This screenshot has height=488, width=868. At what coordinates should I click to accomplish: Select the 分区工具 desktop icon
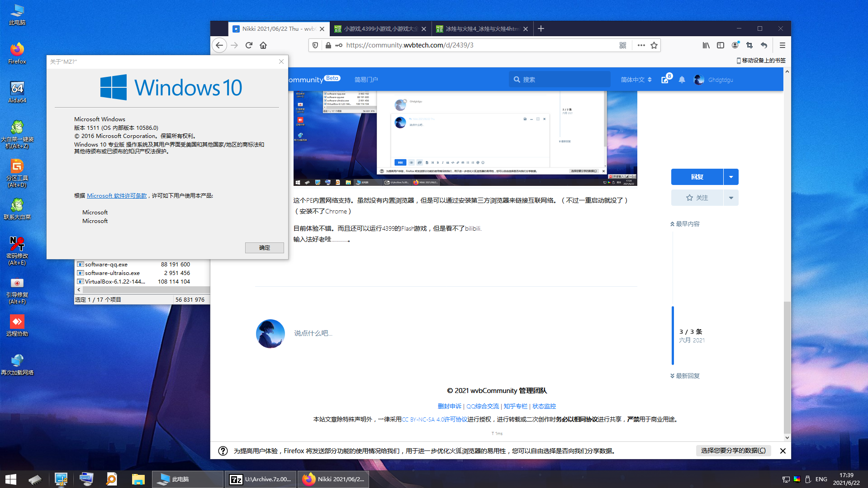17,173
